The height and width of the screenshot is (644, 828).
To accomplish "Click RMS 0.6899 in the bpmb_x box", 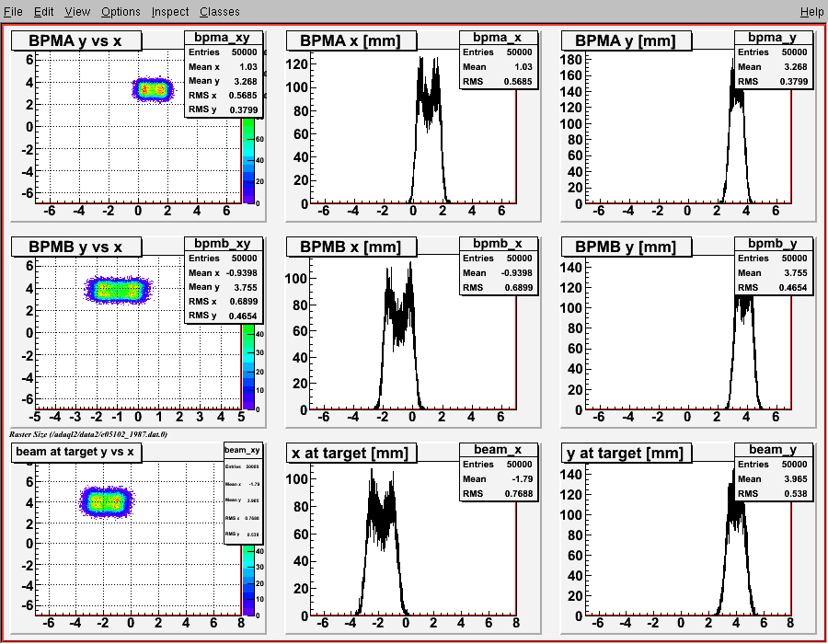I will point(499,288).
